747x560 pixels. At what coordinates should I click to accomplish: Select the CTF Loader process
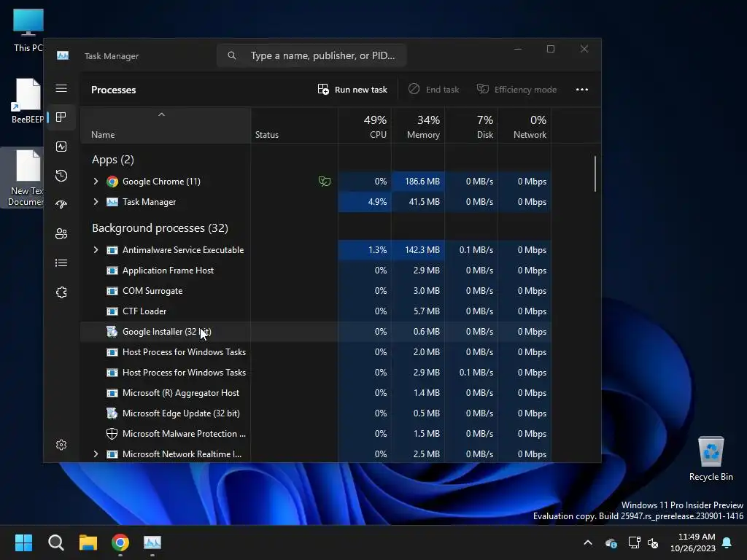(316, 311)
